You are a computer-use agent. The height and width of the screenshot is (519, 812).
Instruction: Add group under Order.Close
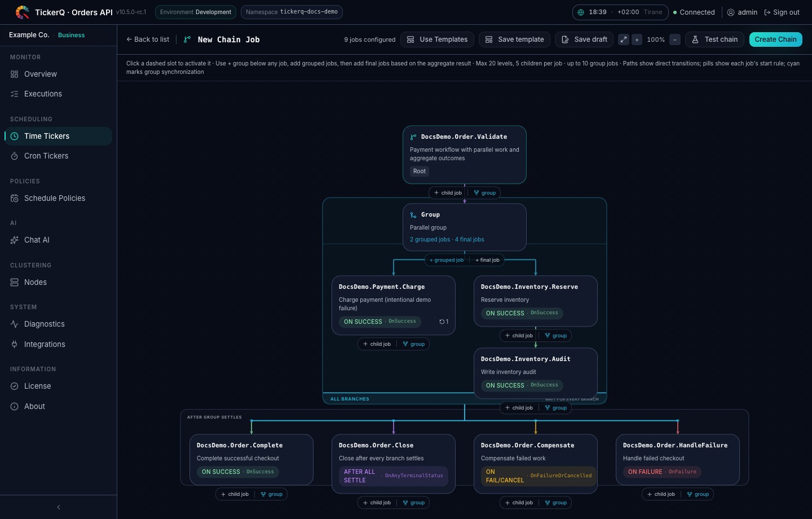point(414,503)
